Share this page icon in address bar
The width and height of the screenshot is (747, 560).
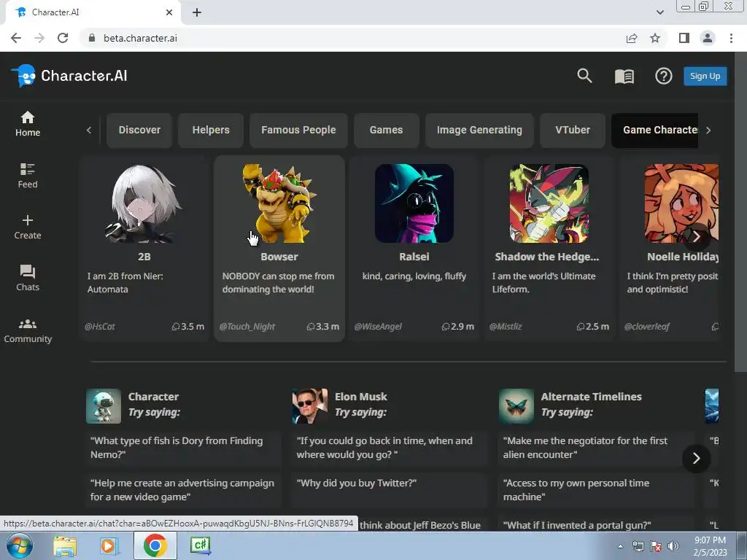pyautogui.click(x=632, y=38)
